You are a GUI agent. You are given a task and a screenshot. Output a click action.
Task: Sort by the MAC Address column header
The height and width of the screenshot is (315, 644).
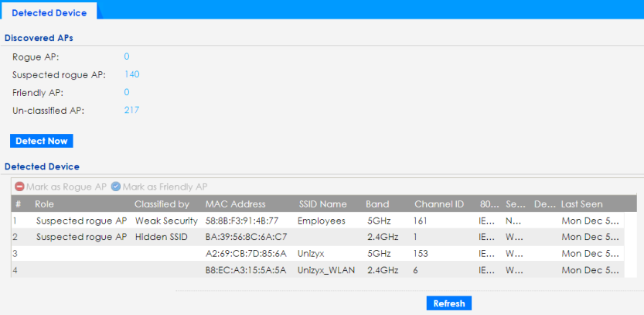pyautogui.click(x=235, y=204)
